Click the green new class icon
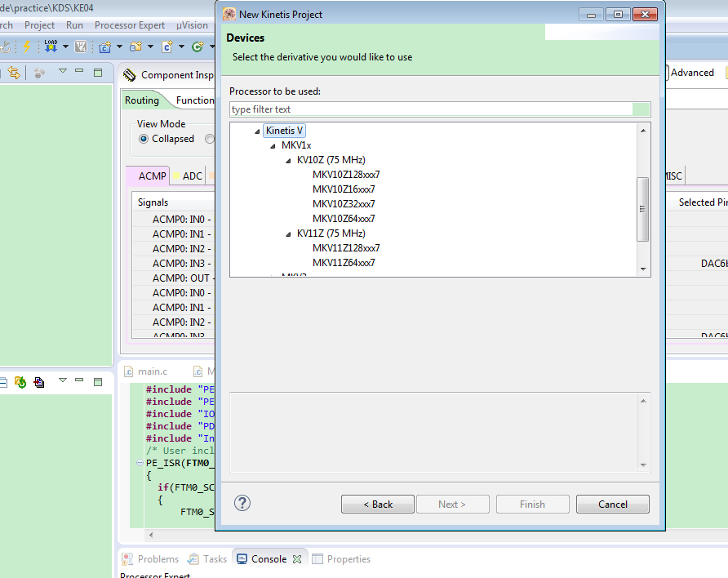This screenshot has height=578, width=728. (x=198, y=47)
